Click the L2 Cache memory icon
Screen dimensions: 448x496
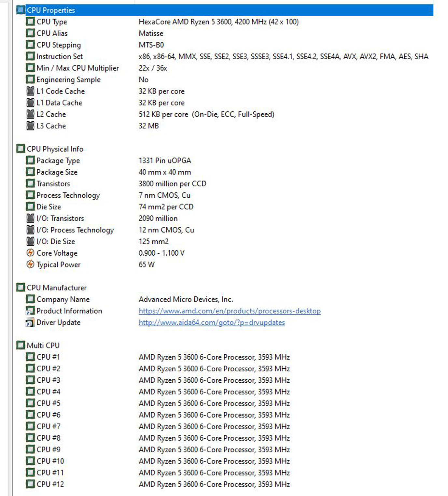click(30, 114)
